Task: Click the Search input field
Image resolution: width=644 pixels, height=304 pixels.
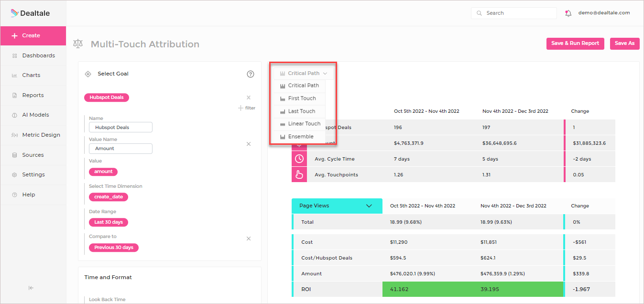Action: pyautogui.click(x=514, y=13)
